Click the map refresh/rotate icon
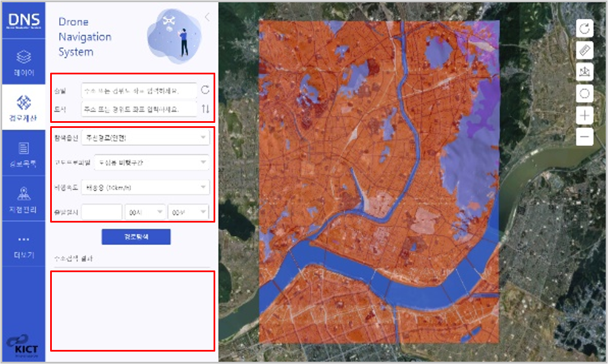The width and height of the screenshot is (608, 364). coord(584,29)
